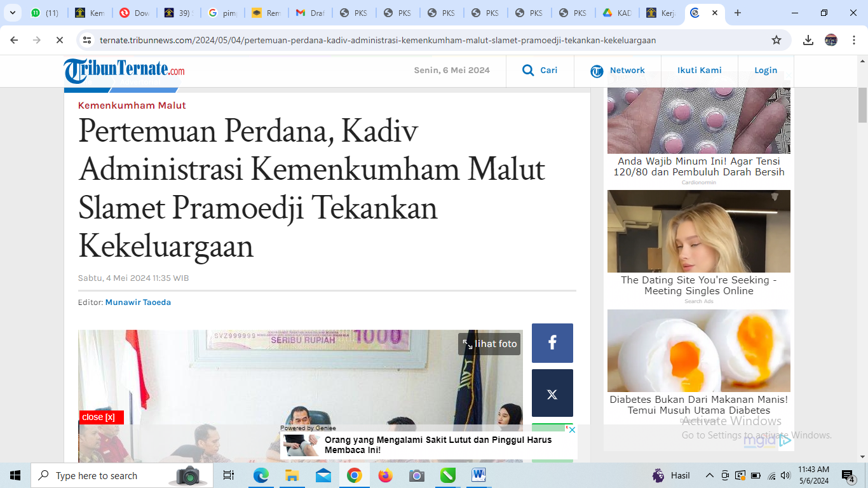Bookmark this page with star icon
This screenshot has height=488, width=868.
click(776, 40)
